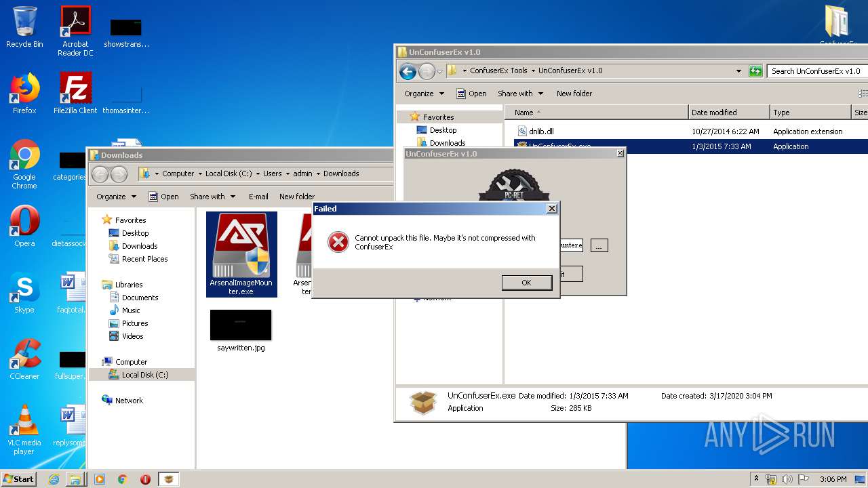868x488 pixels.
Task: Open Opera from the taskbar
Action: [x=145, y=479]
